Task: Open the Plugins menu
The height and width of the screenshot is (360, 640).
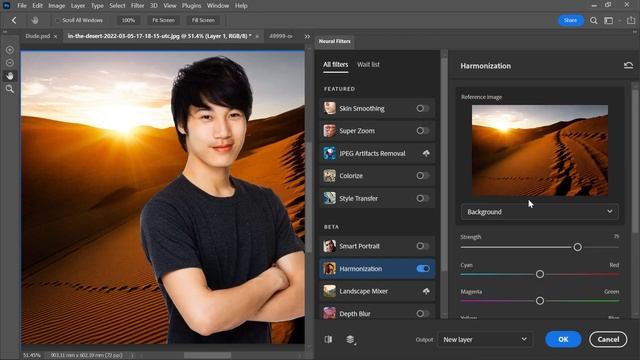Action: tap(191, 6)
